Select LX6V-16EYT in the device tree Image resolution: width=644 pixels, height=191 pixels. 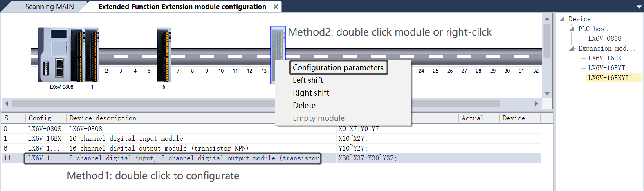pyautogui.click(x=606, y=68)
